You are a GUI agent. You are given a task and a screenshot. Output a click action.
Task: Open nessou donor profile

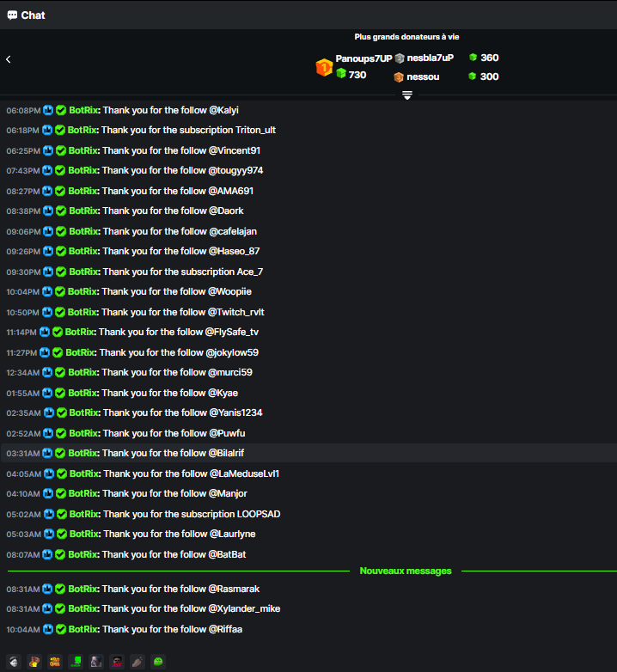click(x=423, y=76)
